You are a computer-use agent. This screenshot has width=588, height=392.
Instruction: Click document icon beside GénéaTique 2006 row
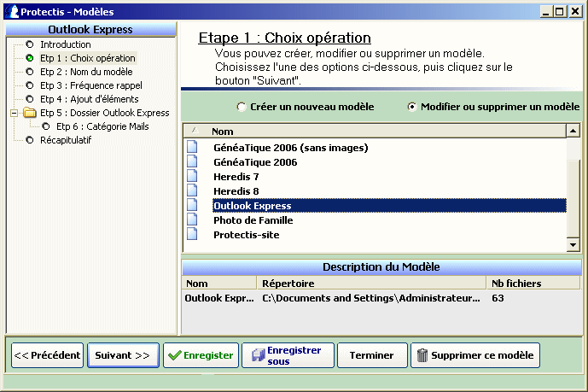pos(192,161)
